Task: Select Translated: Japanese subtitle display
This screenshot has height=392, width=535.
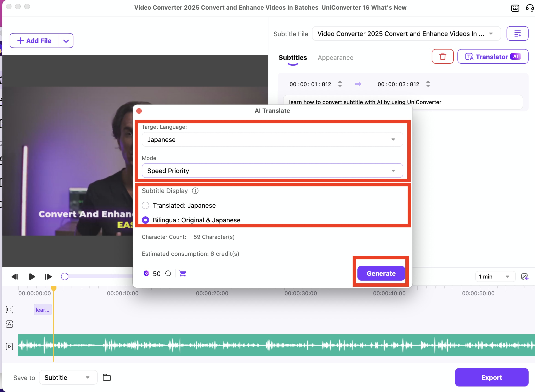Action: [145, 205]
